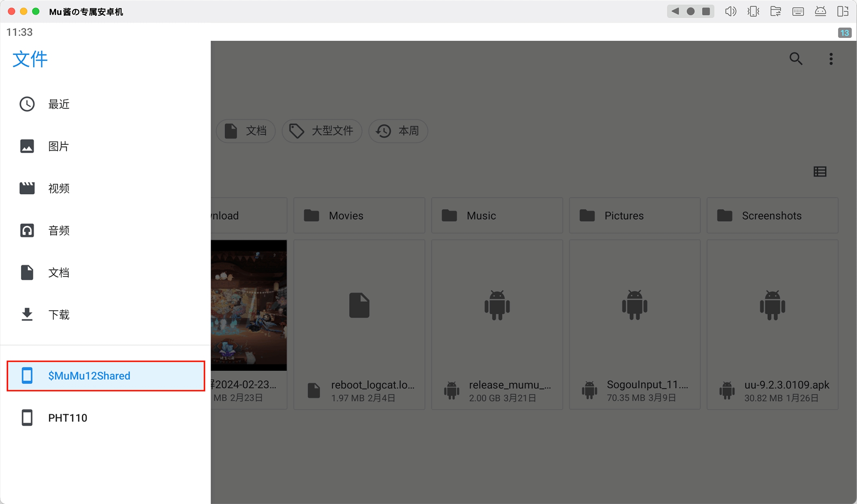Click the small Android icon beside SogouInput_11
This screenshot has width=857, height=504.
pyautogui.click(x=589, y=391)
